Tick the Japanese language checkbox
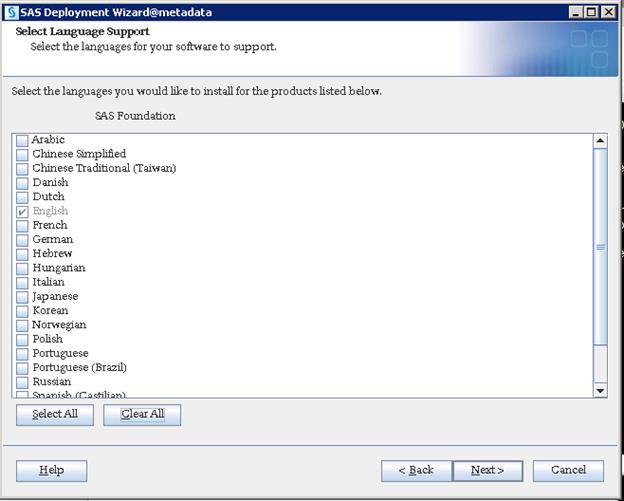The height and width of the screenshot is (501, 624). 22,297
